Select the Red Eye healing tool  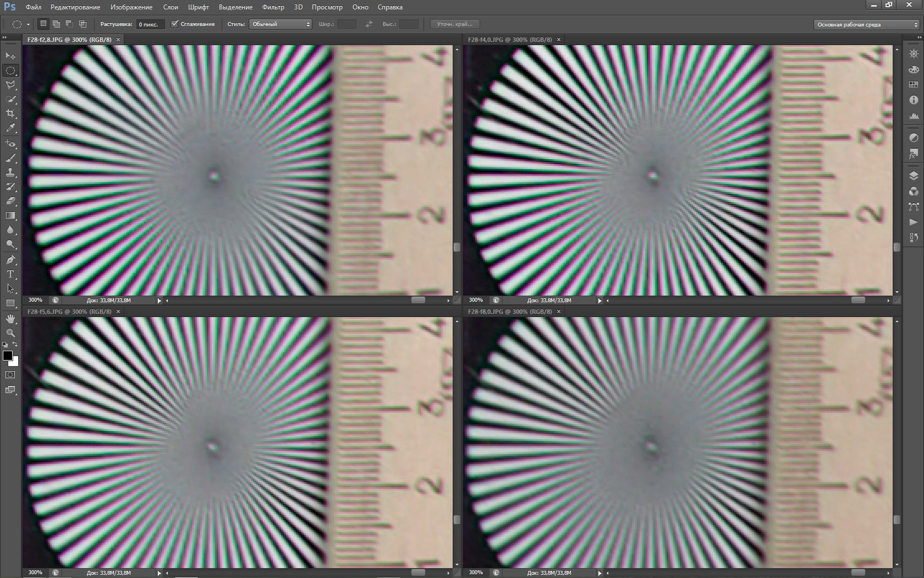tap(10, 144)
